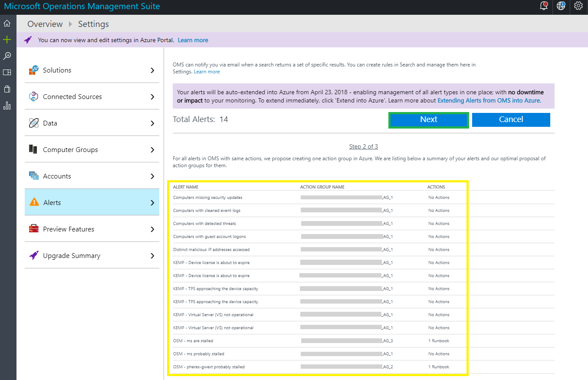The image size is (588, 380).
Task: Click the Preview Features toolbox icon
Action: [x=34, y=229]
